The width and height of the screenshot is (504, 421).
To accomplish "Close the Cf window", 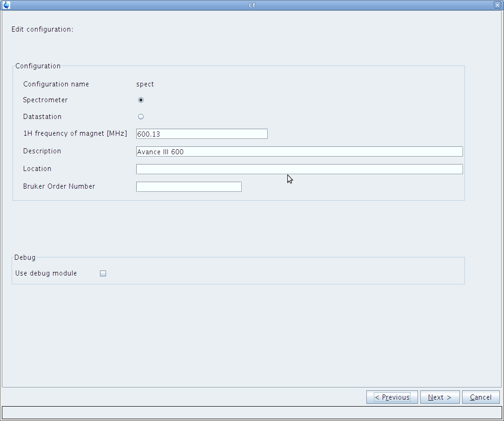I will [497, 5].
